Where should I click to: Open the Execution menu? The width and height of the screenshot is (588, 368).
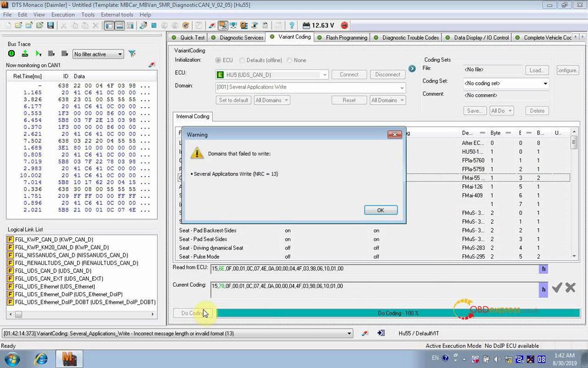pyautogui.click(x=63, y=15)
